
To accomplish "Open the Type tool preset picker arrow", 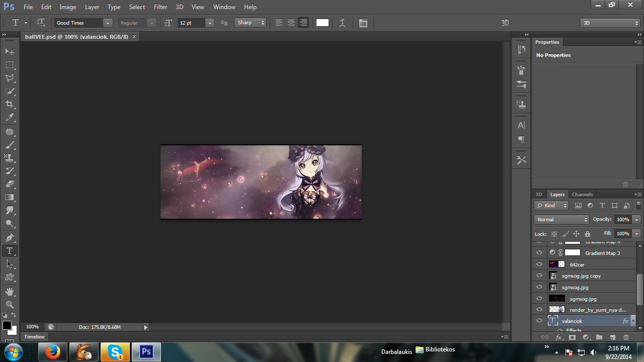I will tap(26, 23).
